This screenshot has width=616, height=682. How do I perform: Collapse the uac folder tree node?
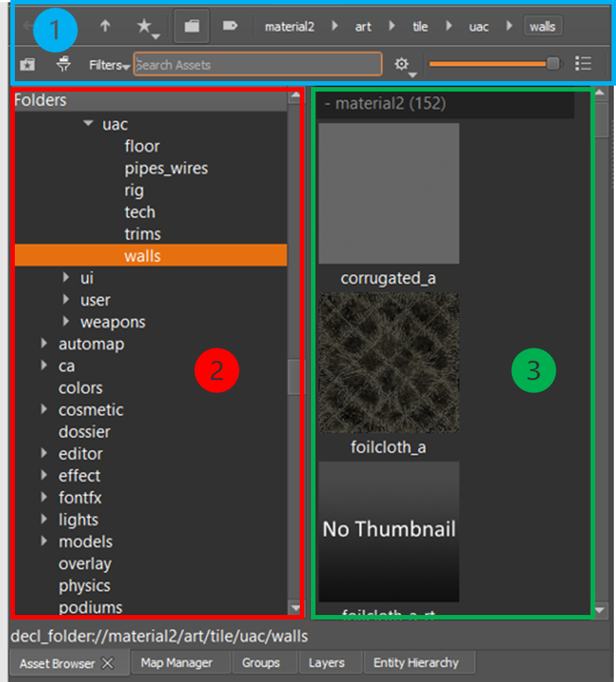(x=89, y=124)
